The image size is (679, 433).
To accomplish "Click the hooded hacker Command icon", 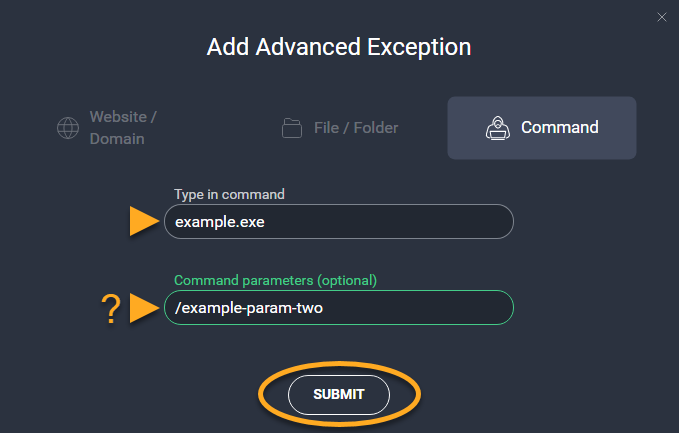I will point(496,128).
